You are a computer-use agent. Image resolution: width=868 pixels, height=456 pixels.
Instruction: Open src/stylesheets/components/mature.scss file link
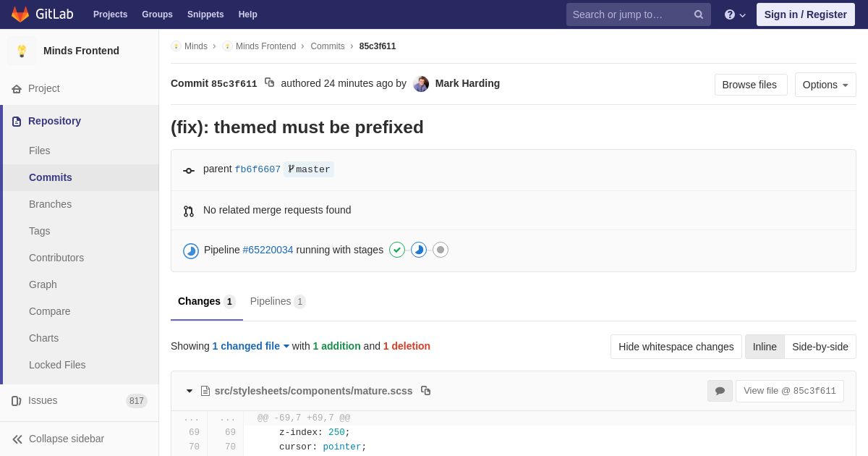pyautogui.click(x=313, y=391)
